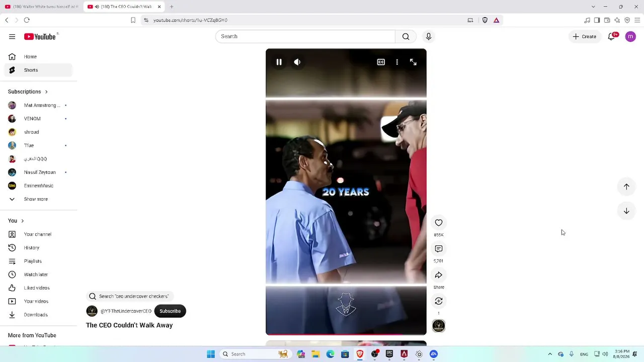The height and width of the screenshot is (362, 644).
Task: Open the Remix option
Action: pos(439,301)
